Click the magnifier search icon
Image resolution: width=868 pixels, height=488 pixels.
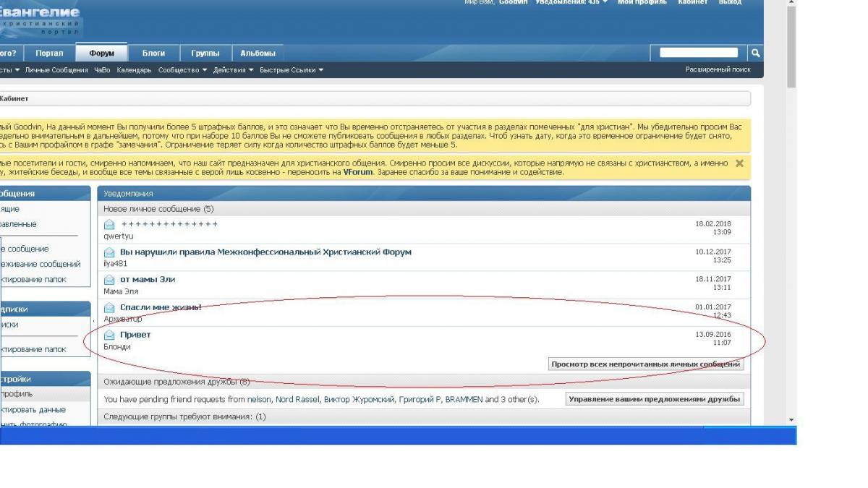point(755,53)
